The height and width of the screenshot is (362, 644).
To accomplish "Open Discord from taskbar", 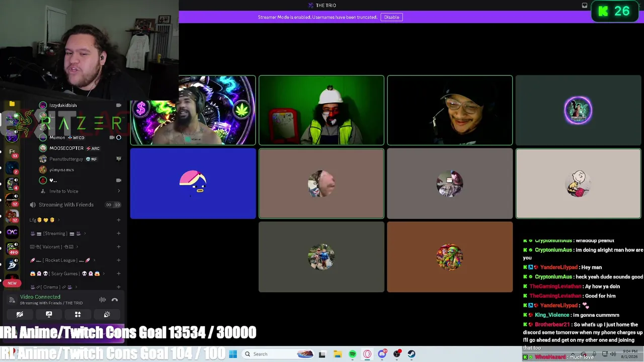I will (x=382, y=354).
